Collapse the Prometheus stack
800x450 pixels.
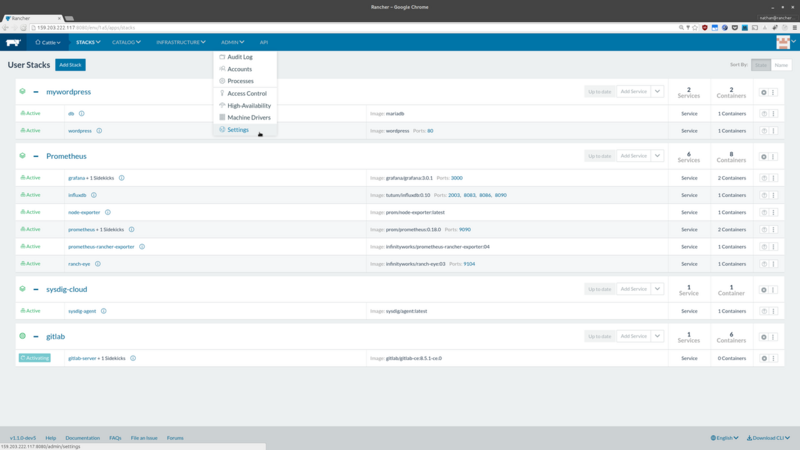(36, 156)
